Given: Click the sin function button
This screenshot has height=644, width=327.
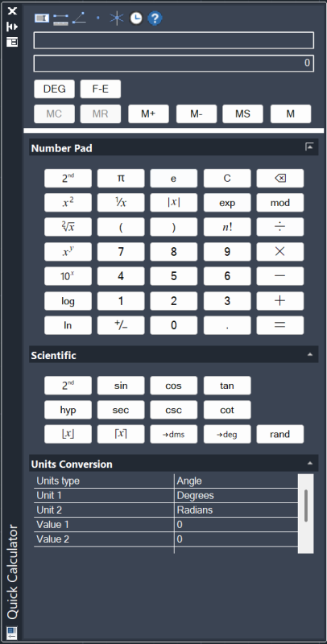Looking at the screenshot, I should coord(121,386).
